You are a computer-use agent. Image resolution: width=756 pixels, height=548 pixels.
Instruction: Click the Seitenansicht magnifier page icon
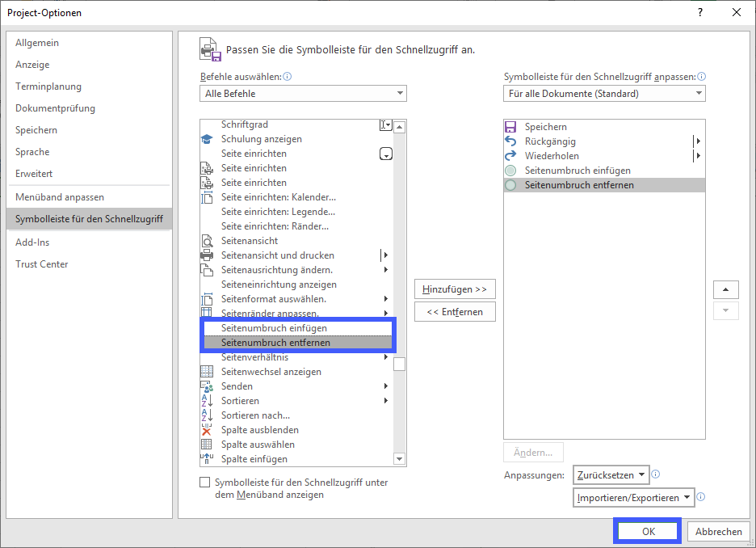coord(206,241)
